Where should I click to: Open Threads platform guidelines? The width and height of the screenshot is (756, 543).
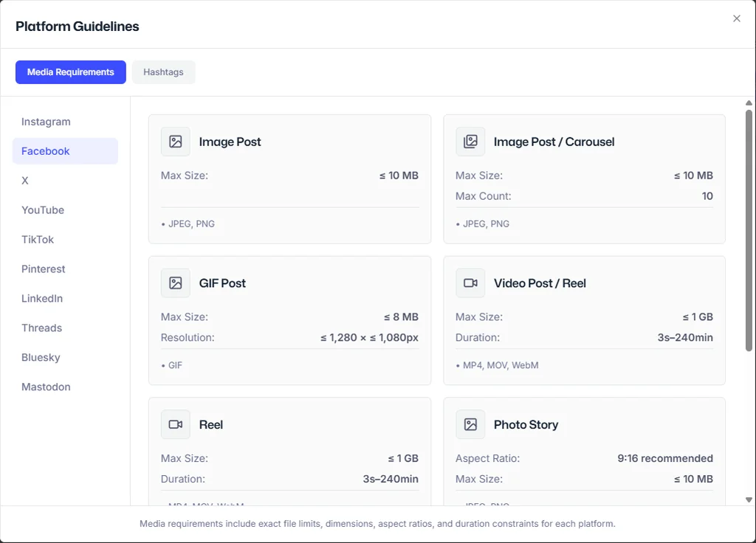click(65, 328)
